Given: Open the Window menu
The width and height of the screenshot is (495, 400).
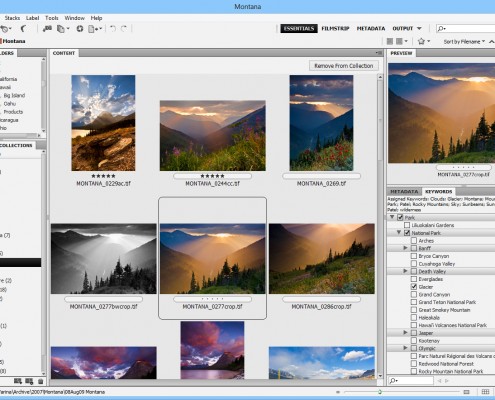Looking at the screenshot, I should click(74, 18).
